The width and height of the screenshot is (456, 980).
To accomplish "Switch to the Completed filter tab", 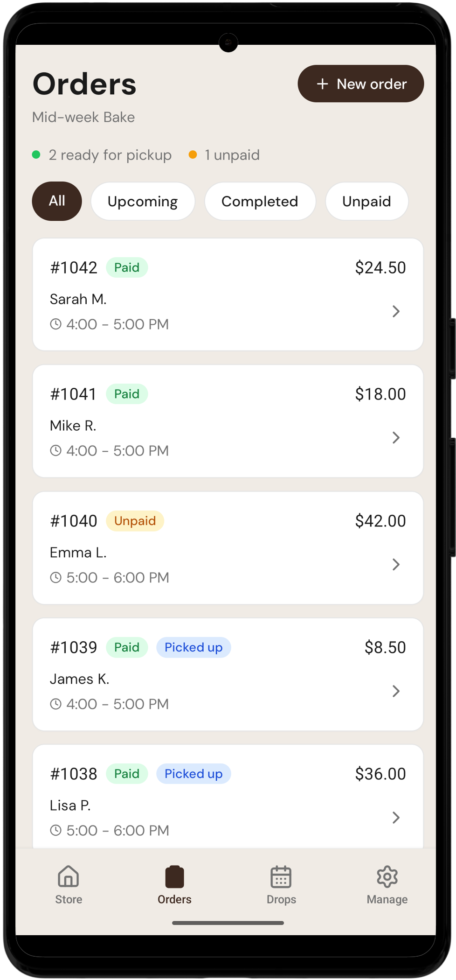I will click(x=260, y=201).
